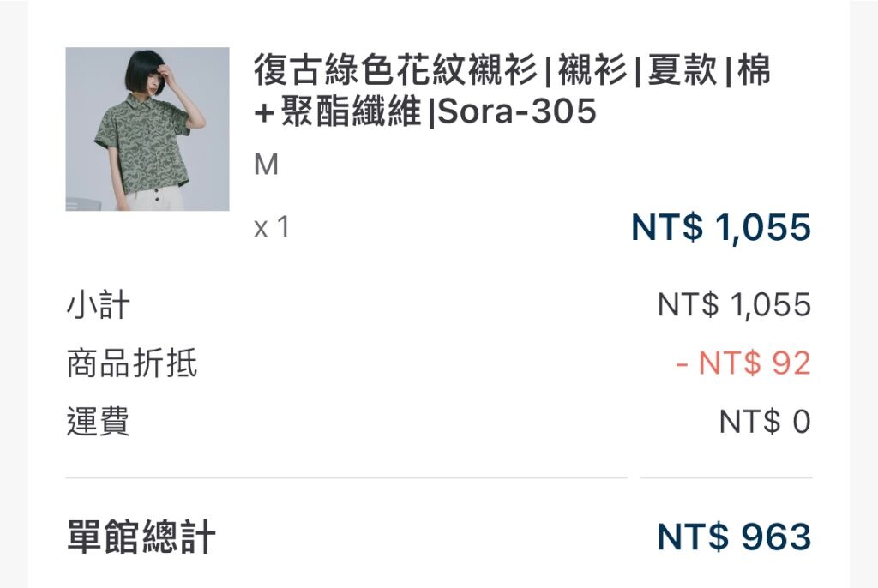Click the shipping amount NT$ 0
The width and height of the screenshot is (878, 588).
(765, 421)
